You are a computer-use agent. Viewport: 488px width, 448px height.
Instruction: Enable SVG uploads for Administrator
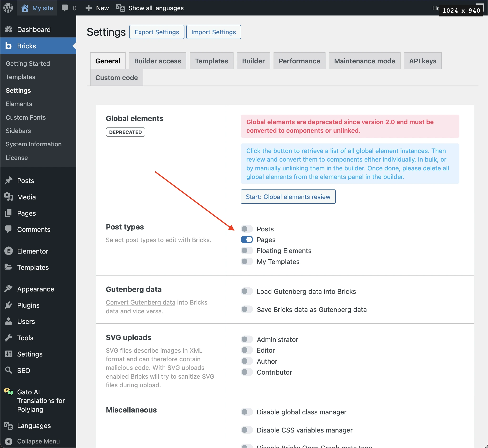pyautogui.click(x=247, y=339)
